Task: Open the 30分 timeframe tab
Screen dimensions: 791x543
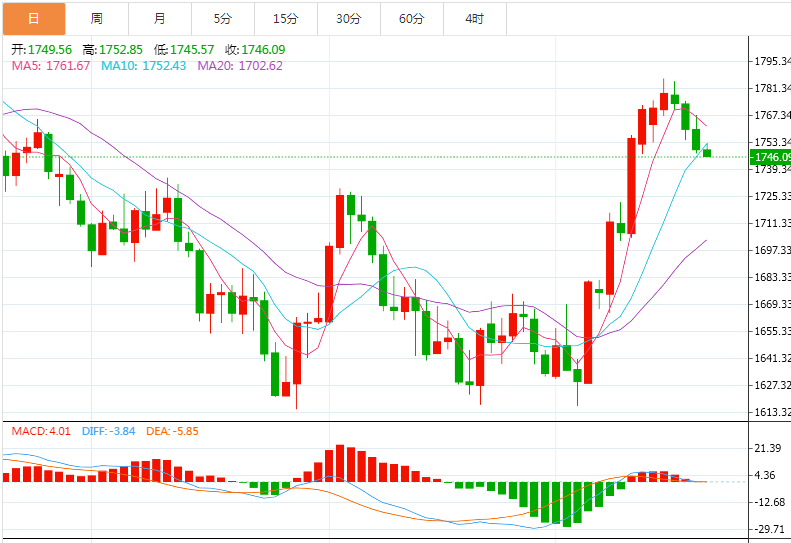Action: click(x=349, y=19)
